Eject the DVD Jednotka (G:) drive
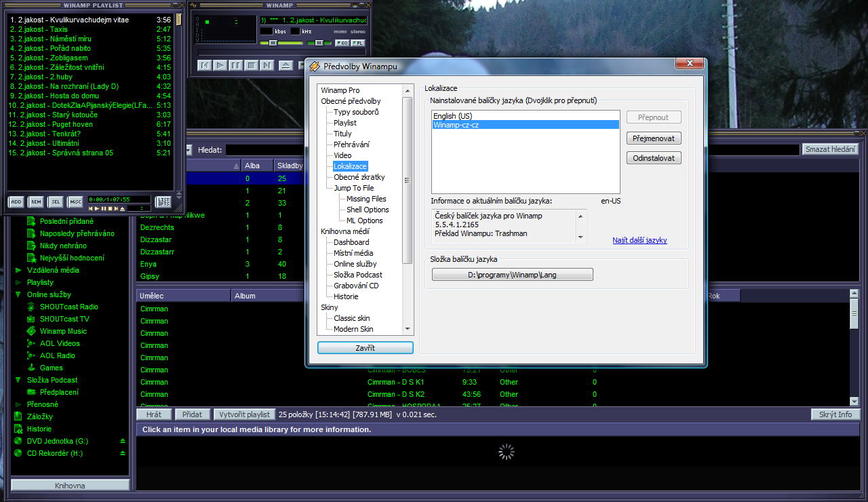Viewport: 868px width, 502px height. (x=123, y=441)
